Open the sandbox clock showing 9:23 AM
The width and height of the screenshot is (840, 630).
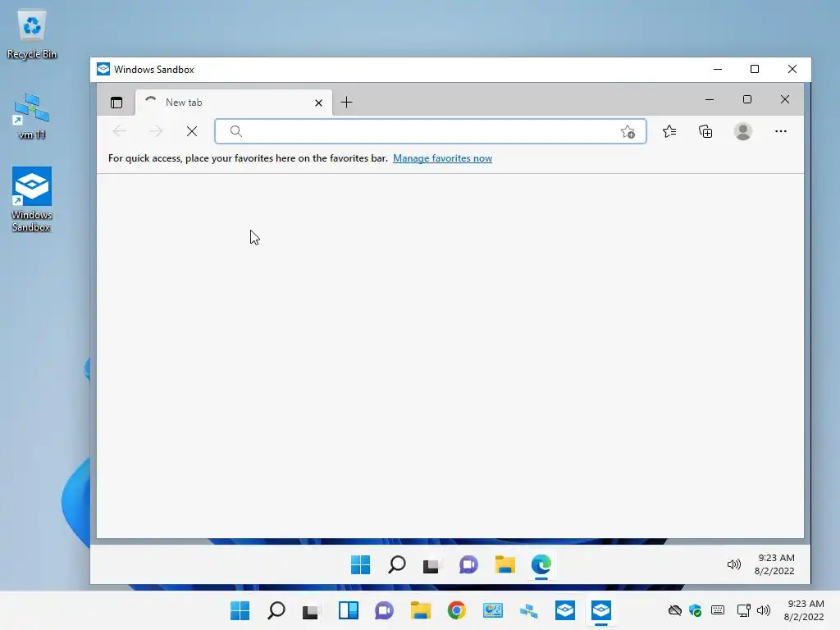[x=774, y=564]
